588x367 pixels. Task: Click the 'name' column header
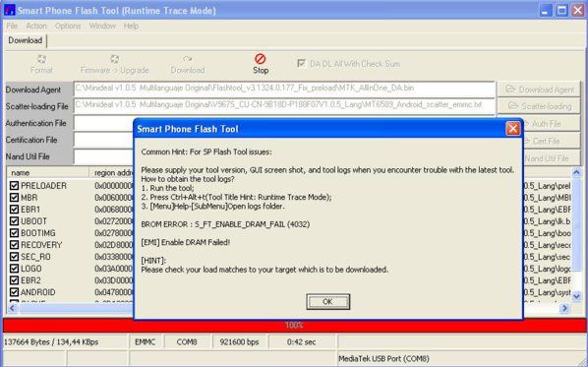[x=48, y=172]
